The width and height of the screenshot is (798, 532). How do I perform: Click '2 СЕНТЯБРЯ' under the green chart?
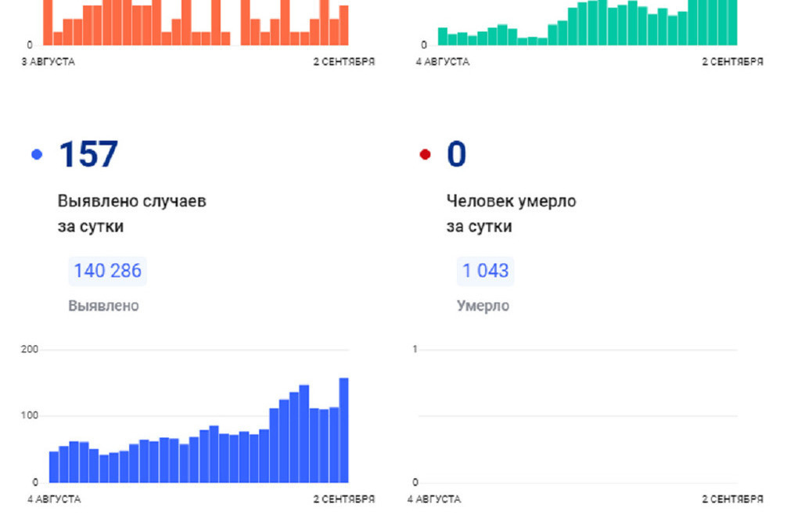(x=733, y=62)
